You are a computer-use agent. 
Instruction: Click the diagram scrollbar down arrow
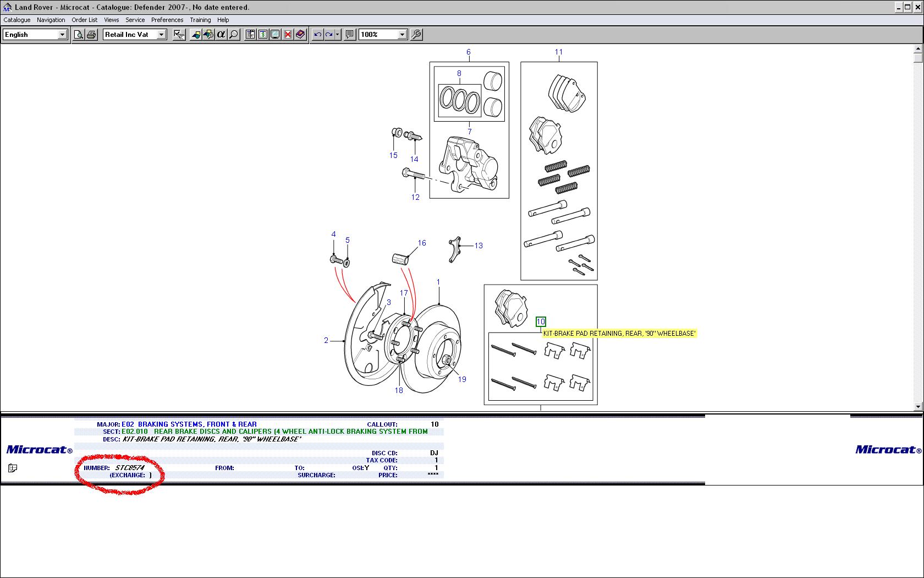(918, 407)
